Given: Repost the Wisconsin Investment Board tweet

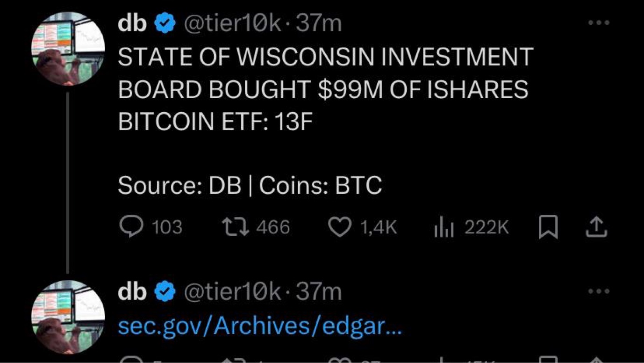Looking at the screenshot, I should (236, 227).
